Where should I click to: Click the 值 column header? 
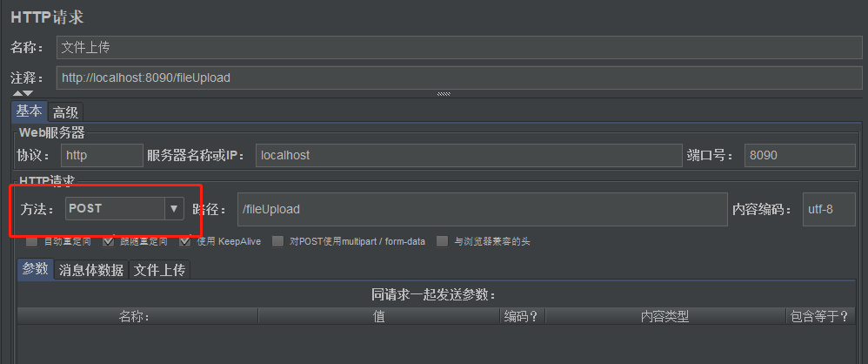(x=379, y=316)
